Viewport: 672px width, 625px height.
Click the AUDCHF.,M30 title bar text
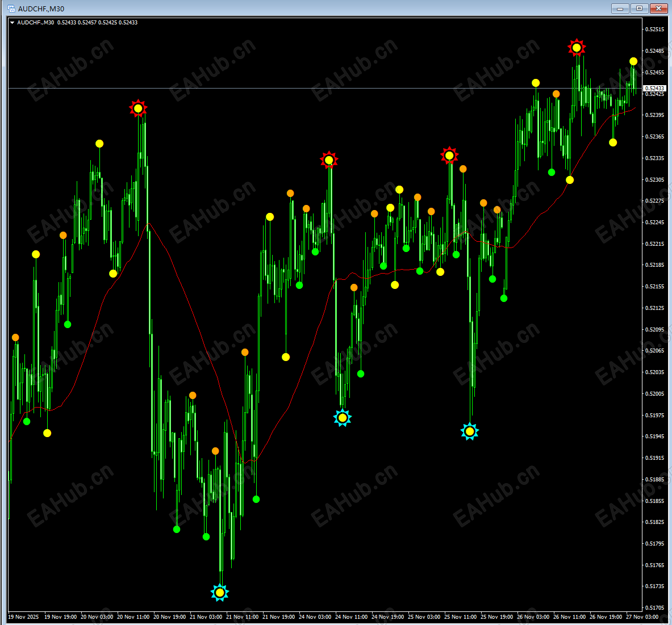41,9
